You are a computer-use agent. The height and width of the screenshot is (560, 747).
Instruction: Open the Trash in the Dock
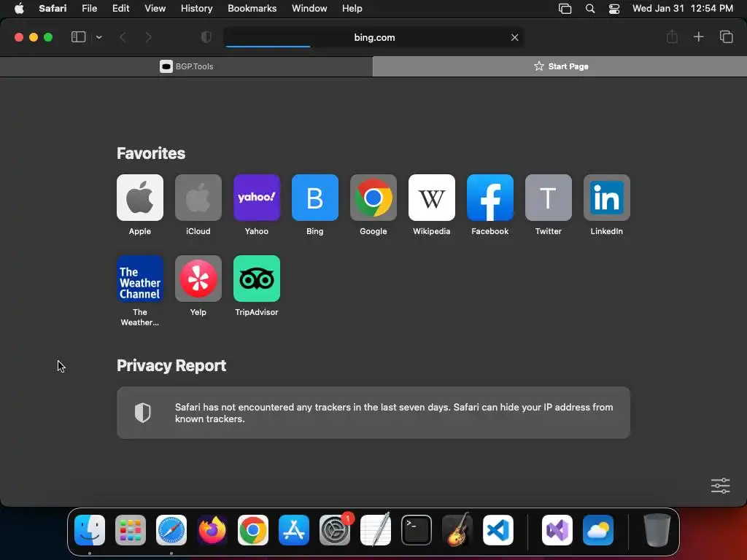point(657,530)
